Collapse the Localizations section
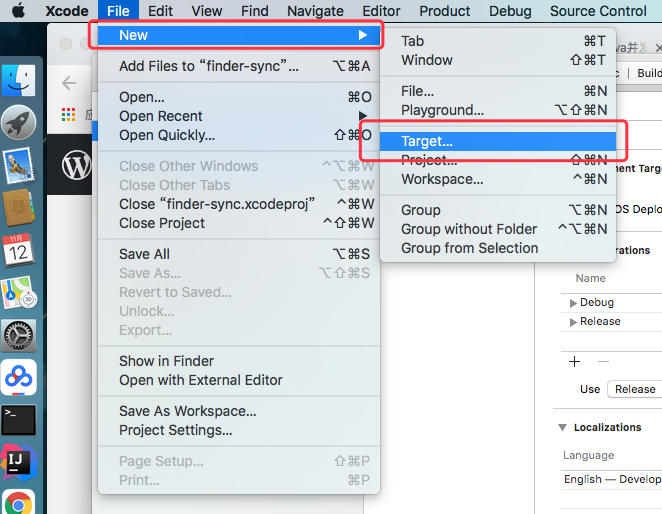 (x=561, y=427)
